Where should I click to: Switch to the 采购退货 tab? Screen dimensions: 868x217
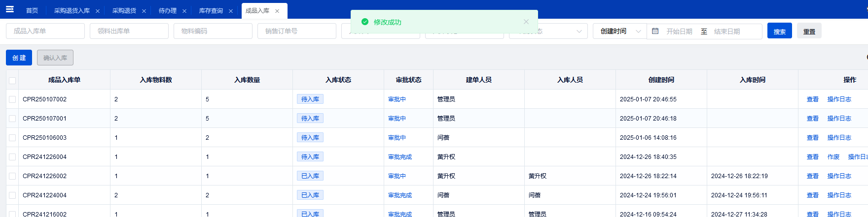(124, 11)
